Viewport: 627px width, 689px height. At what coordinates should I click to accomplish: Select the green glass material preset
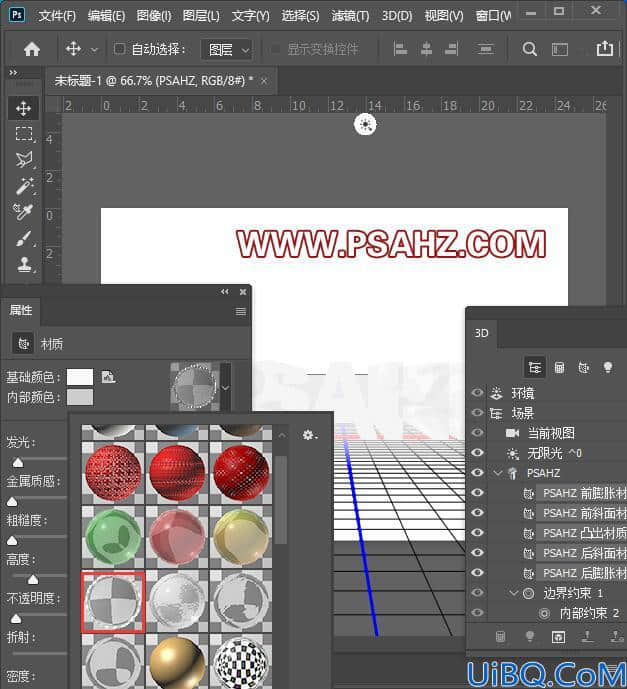pos(113,537)
